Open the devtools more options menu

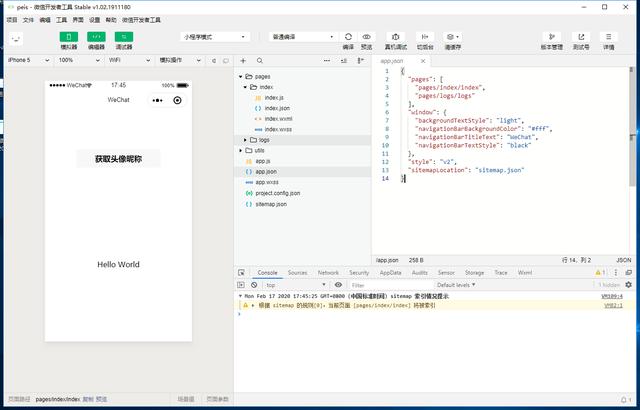tap(616, 273)
